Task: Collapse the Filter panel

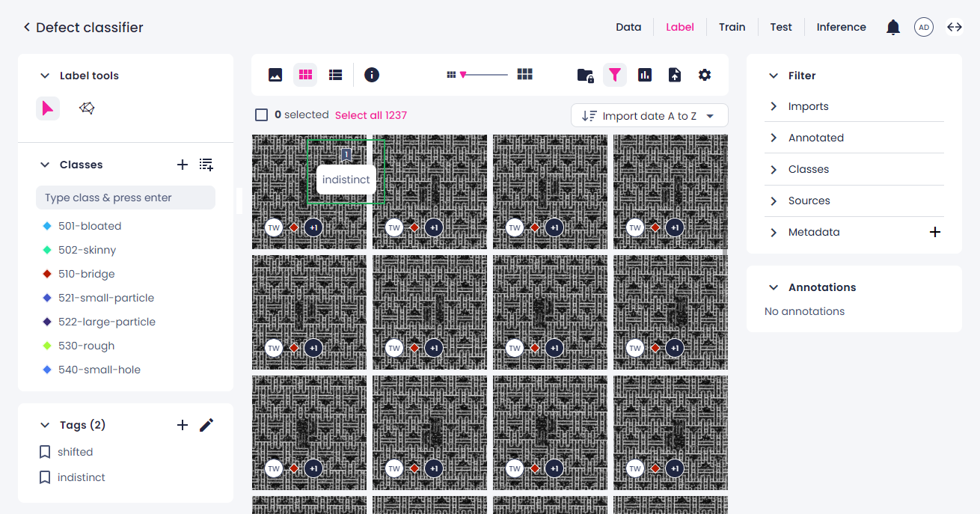Action: (774, 76)
